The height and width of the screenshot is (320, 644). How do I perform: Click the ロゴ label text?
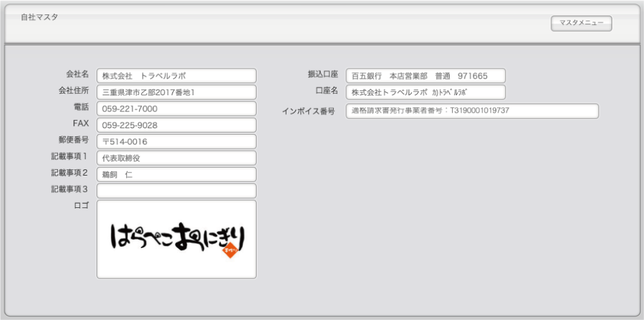coord(81,206)
